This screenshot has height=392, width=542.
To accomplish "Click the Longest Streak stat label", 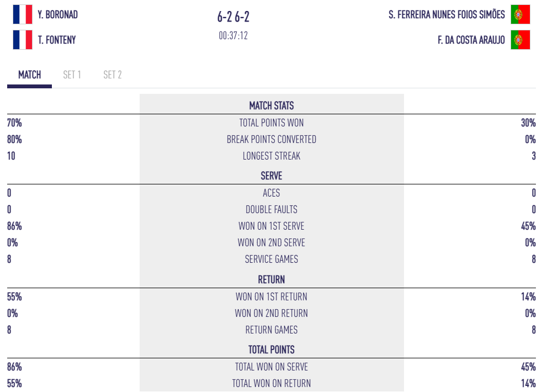I will 271,156.
